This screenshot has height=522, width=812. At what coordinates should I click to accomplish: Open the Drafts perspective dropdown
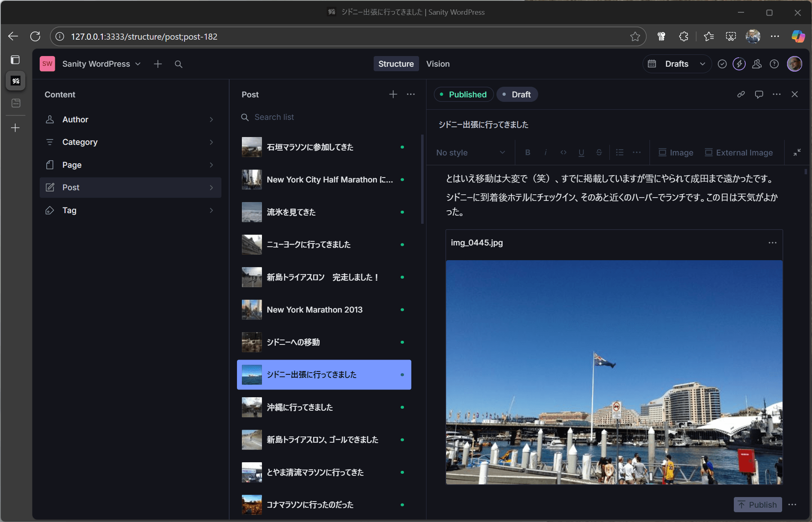pyautogui.click(x=677, y=64)
